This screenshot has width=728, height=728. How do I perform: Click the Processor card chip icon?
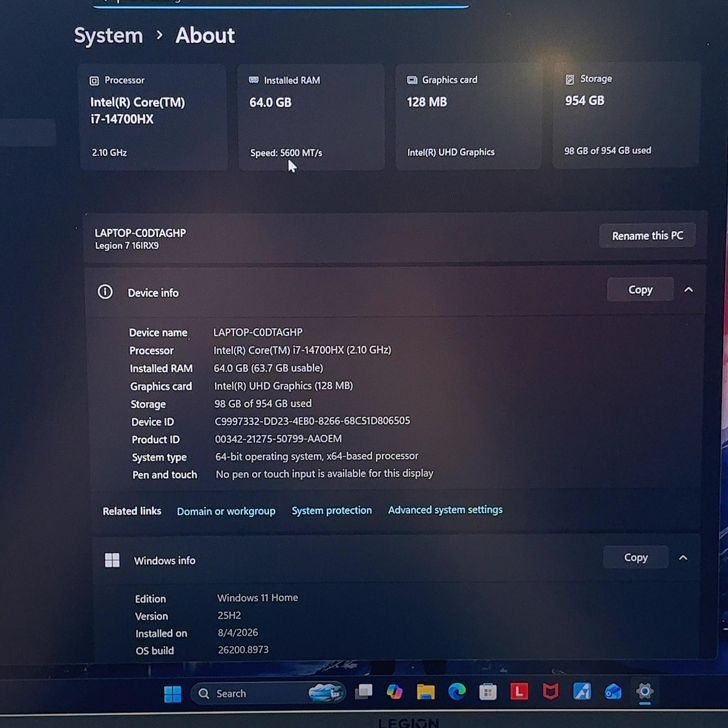pos(94,81)
